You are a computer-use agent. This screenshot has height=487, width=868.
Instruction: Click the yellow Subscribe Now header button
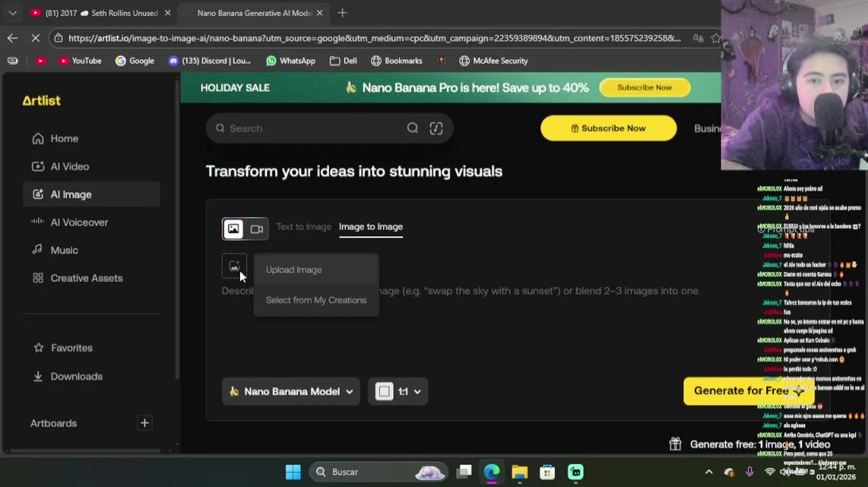(608, 129)
